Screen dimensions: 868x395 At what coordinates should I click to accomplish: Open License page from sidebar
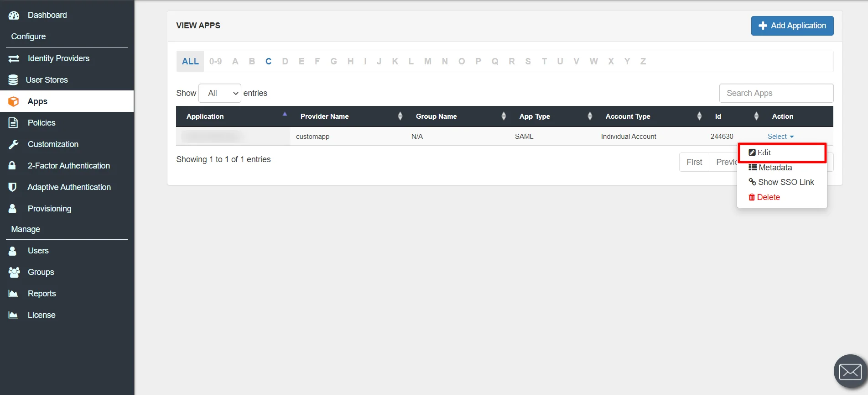pos(42,315)
